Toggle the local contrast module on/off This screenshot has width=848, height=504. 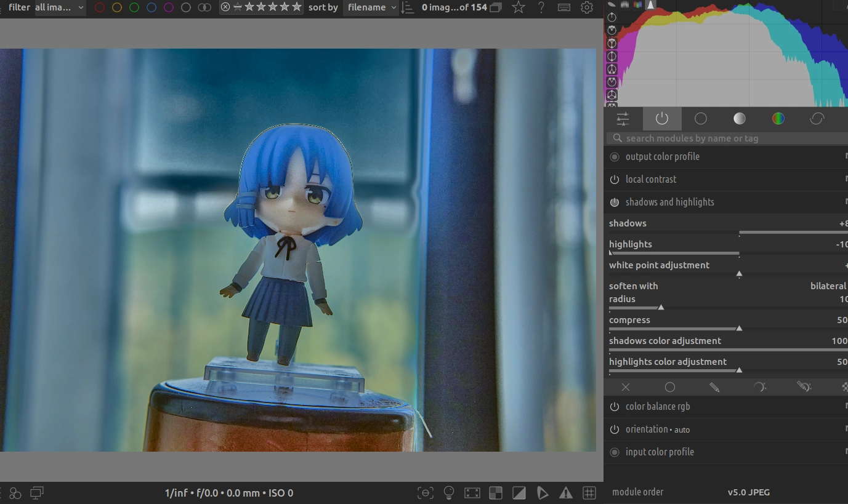[615, 180]
